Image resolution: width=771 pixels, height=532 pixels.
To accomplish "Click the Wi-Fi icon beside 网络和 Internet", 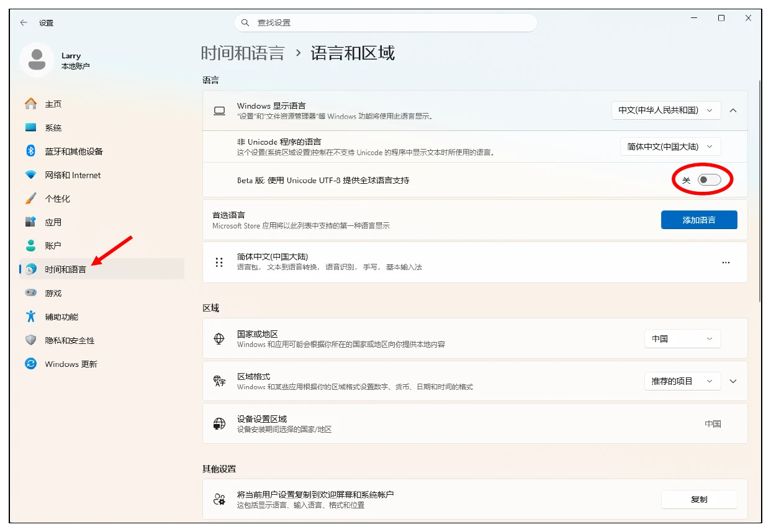I will click(30, 175).
